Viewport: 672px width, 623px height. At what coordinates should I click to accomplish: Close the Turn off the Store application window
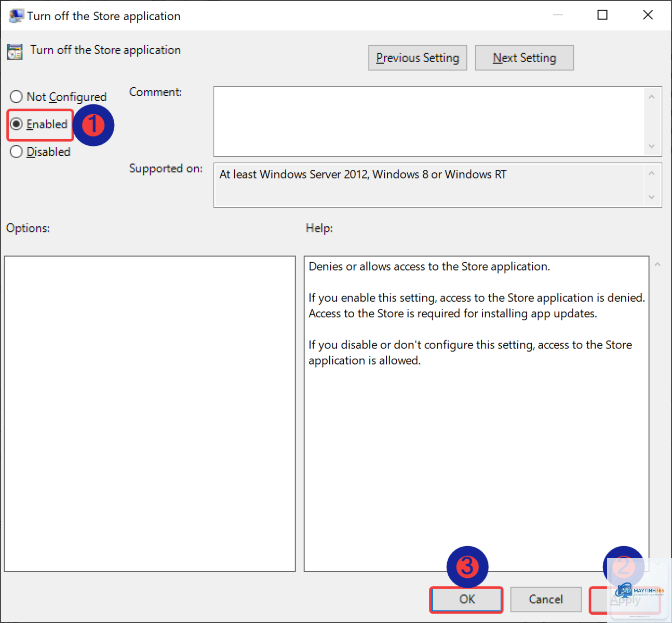648,15
